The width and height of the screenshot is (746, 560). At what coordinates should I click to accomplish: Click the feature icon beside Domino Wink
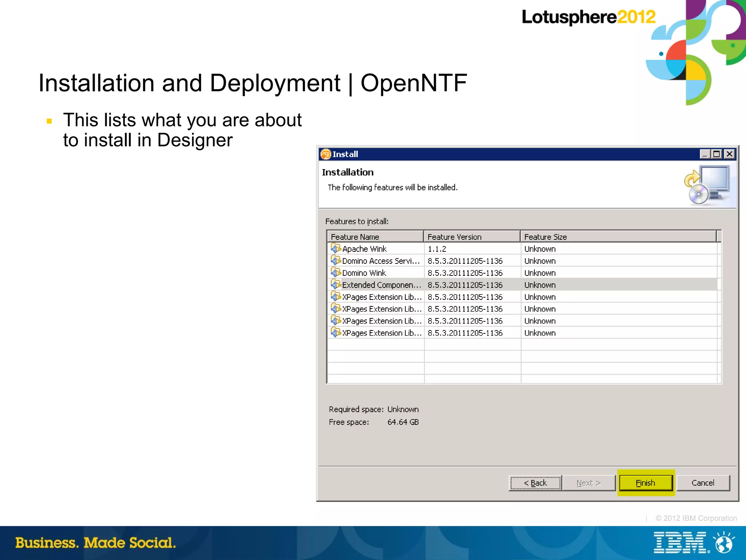tap(335, 273)
